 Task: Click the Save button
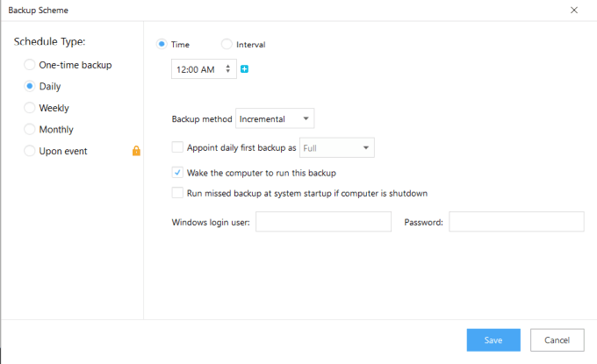[x=493, y=339]
